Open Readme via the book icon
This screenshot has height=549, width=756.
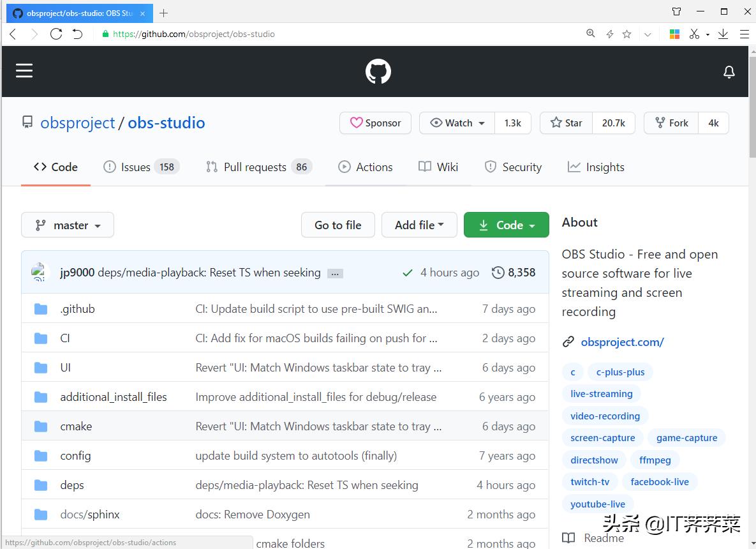pos(568,538)
